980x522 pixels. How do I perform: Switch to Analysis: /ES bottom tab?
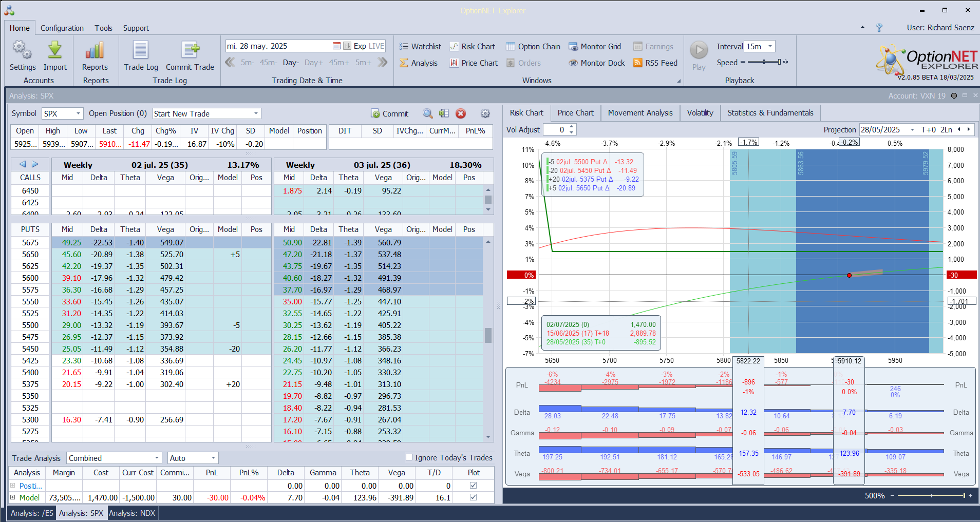click(x=32, y=513)
